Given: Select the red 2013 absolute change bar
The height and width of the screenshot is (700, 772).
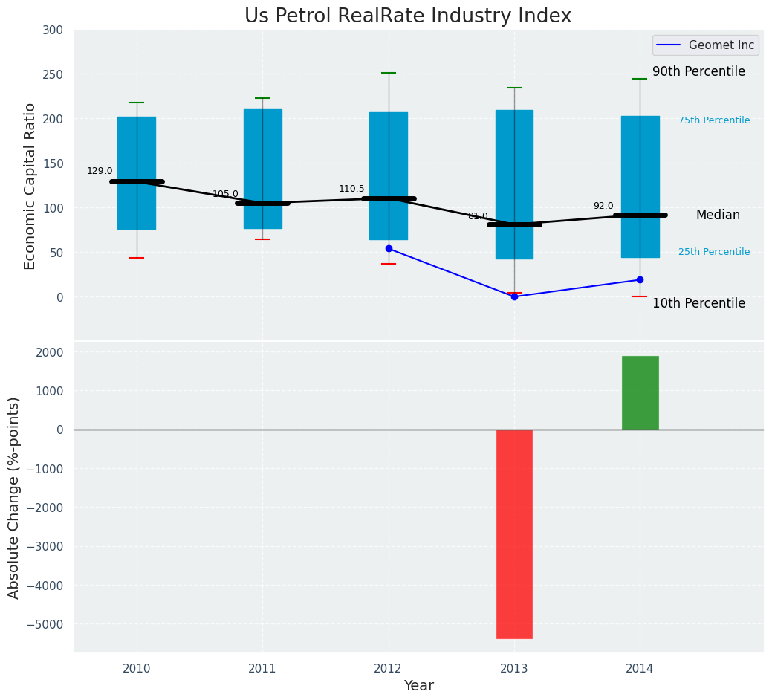Looking at the screenshot, I should [514, 534].
